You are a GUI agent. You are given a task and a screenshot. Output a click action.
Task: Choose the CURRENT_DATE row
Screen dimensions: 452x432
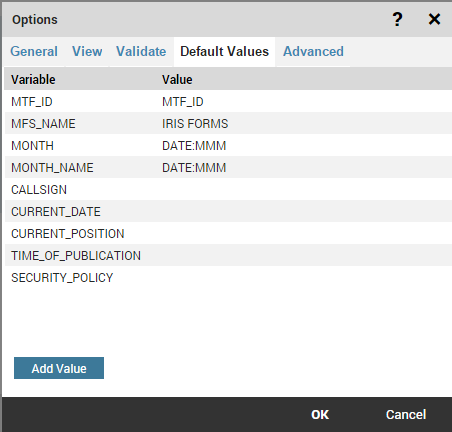tap(228, 211)
